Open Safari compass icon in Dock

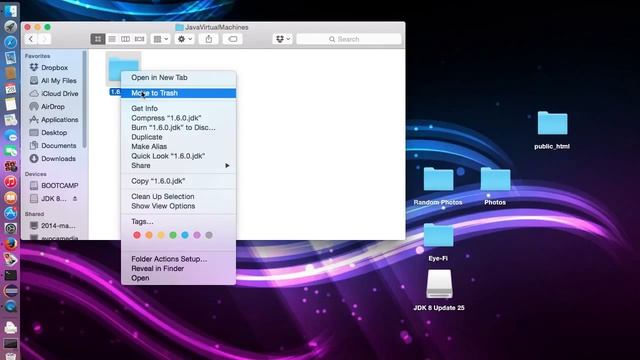[x=11, y=42]
